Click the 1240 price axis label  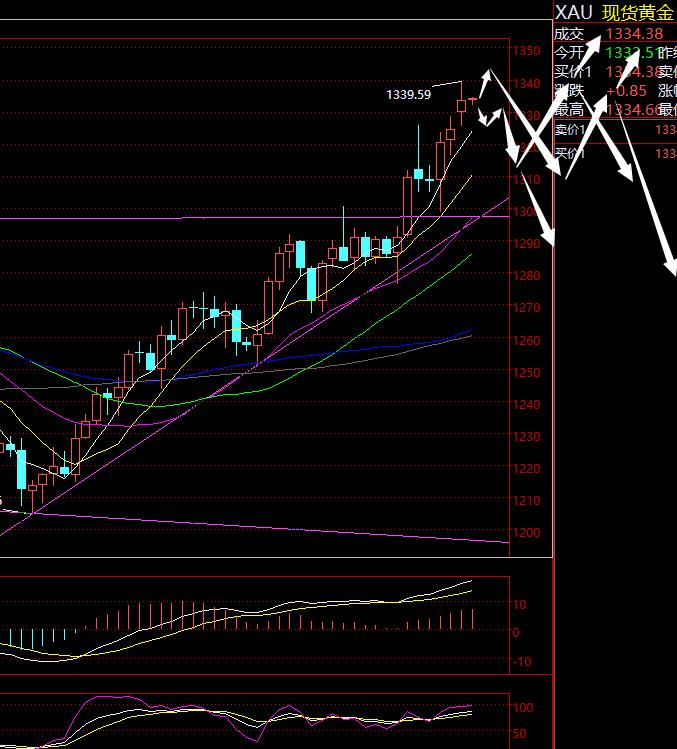point(527,405)
